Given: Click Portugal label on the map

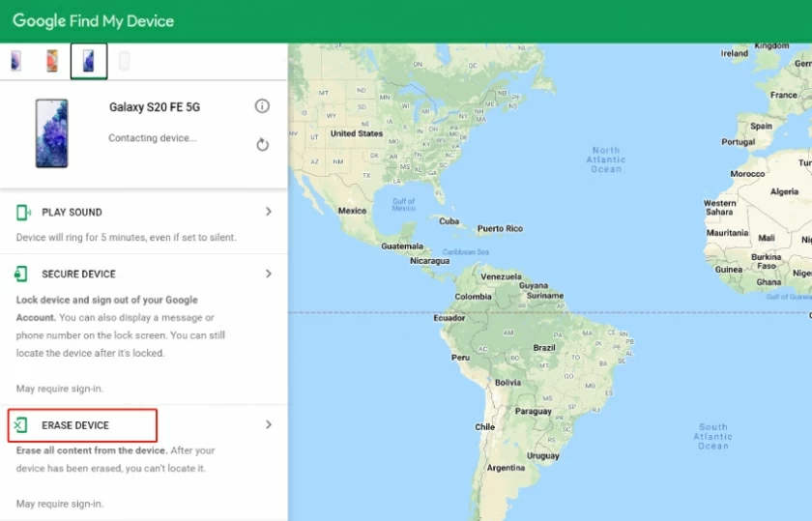Looking at the screenshot, I should pyautogui.click(x=738, y=142).
